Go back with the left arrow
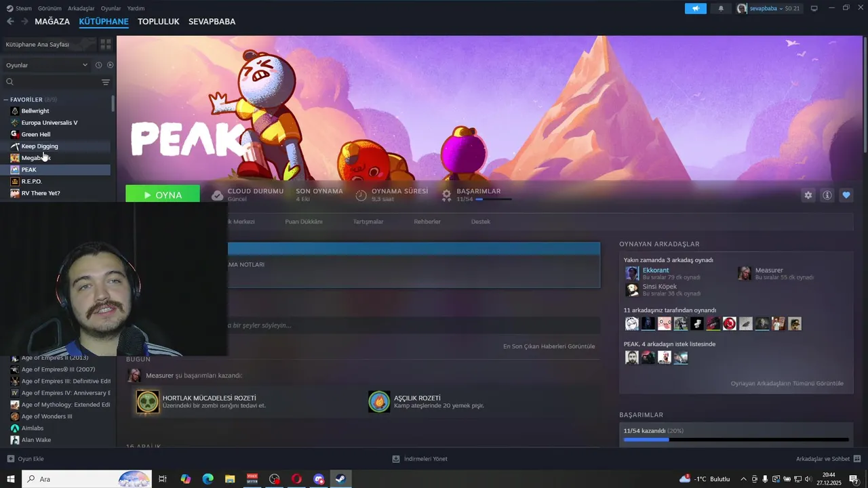This screenshot has height=488, width=868. 10,22
